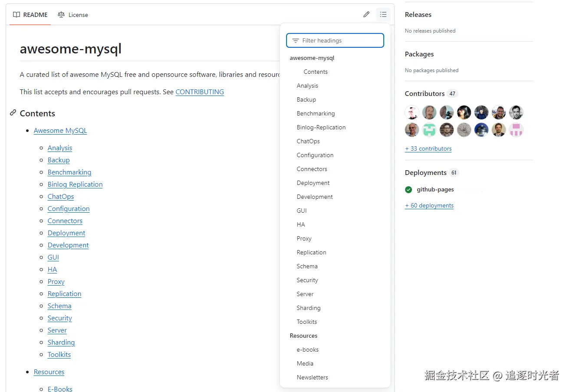
Task: Toggle the outline headings list icon
Action: pos(383,14)
